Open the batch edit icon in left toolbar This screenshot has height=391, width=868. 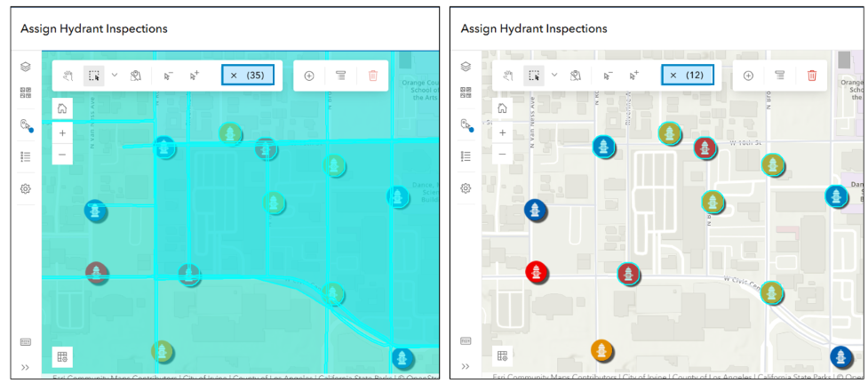click(x=340, y=76)
